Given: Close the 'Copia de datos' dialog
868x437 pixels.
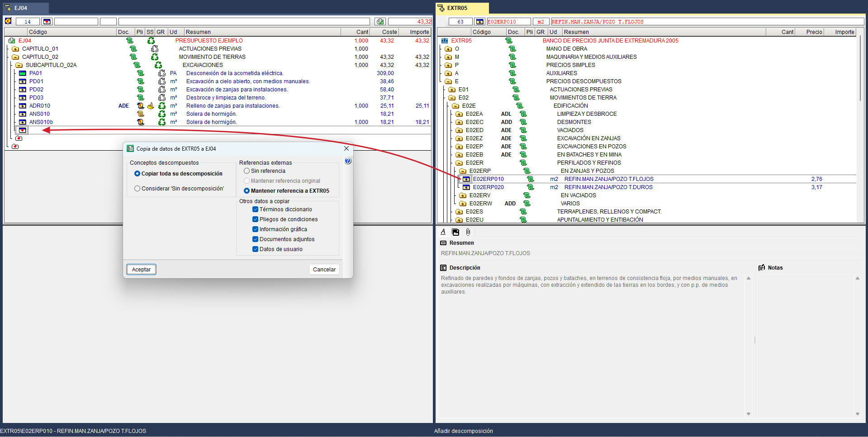Looking at the screenshot, I should coord(346,148).
